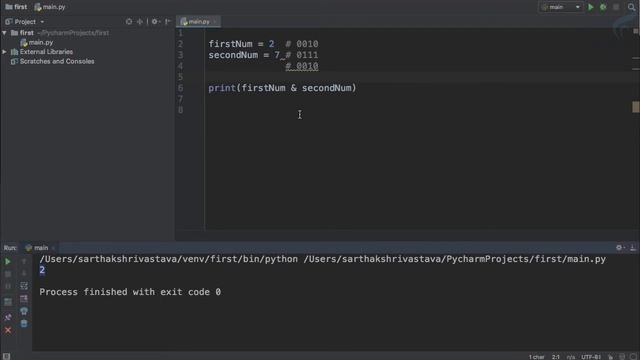
Task: Click the 1 char selection info in status bar
Action: click(x=536, y=357)
